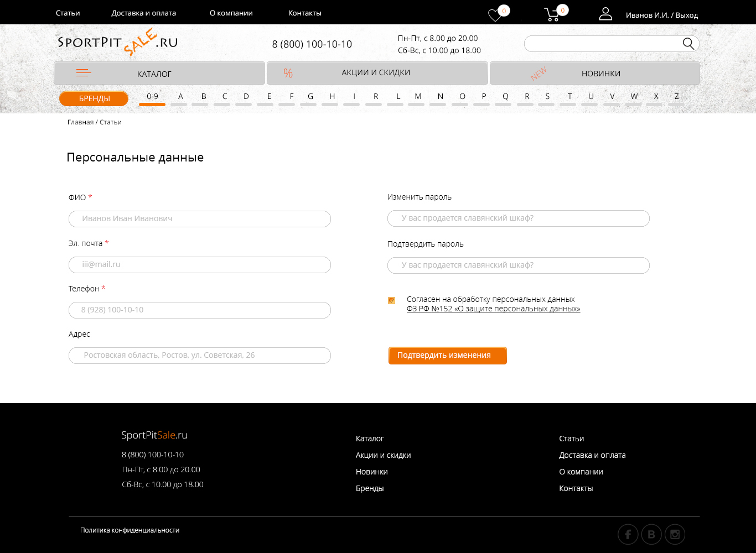Open Политика конфиденциальности link
Image resolution: width=756 pixels, height=553 pixels.
130,530
